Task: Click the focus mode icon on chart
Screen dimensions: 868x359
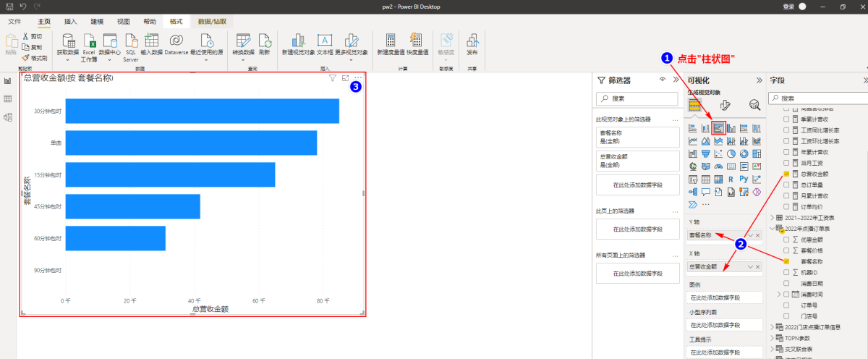Action: (x=345, y=77)
